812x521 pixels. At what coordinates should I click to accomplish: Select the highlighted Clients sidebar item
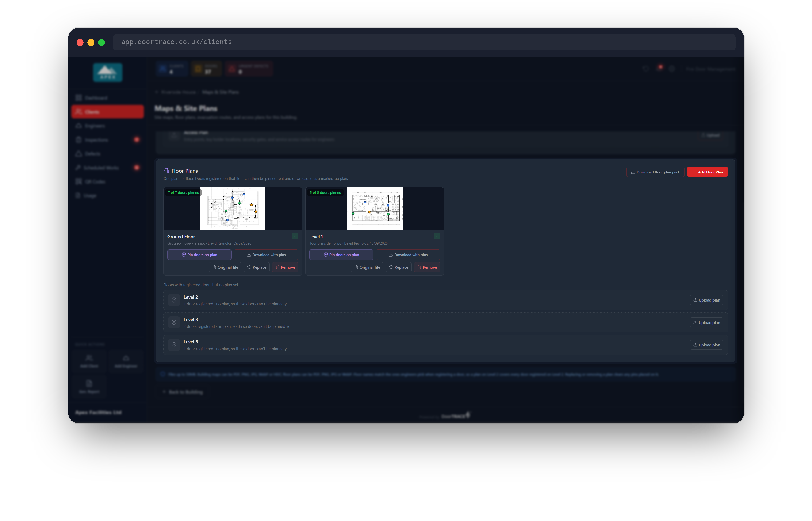(107, 112)
